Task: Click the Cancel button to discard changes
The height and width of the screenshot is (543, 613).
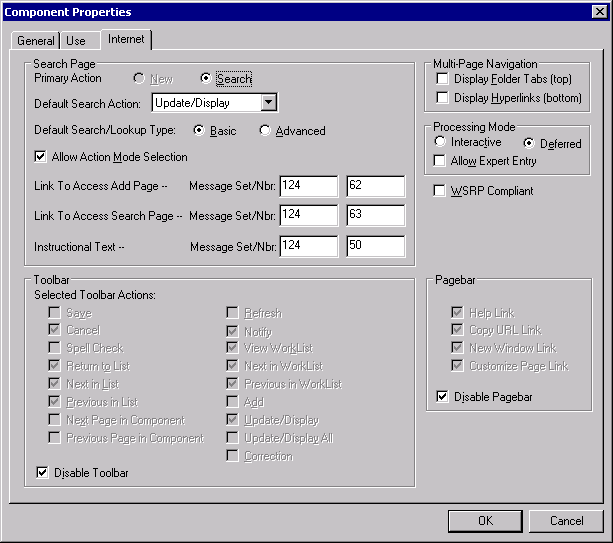Action: (566, 521)
